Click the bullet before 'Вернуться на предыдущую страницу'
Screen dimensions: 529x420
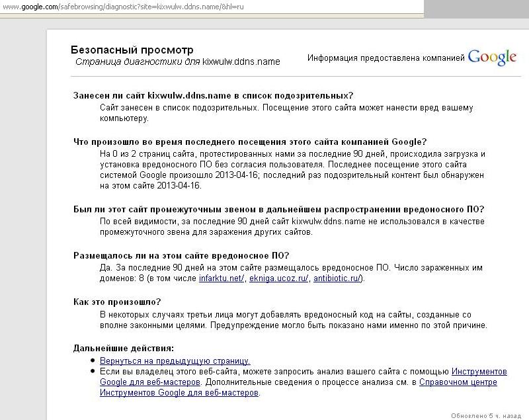93,362
